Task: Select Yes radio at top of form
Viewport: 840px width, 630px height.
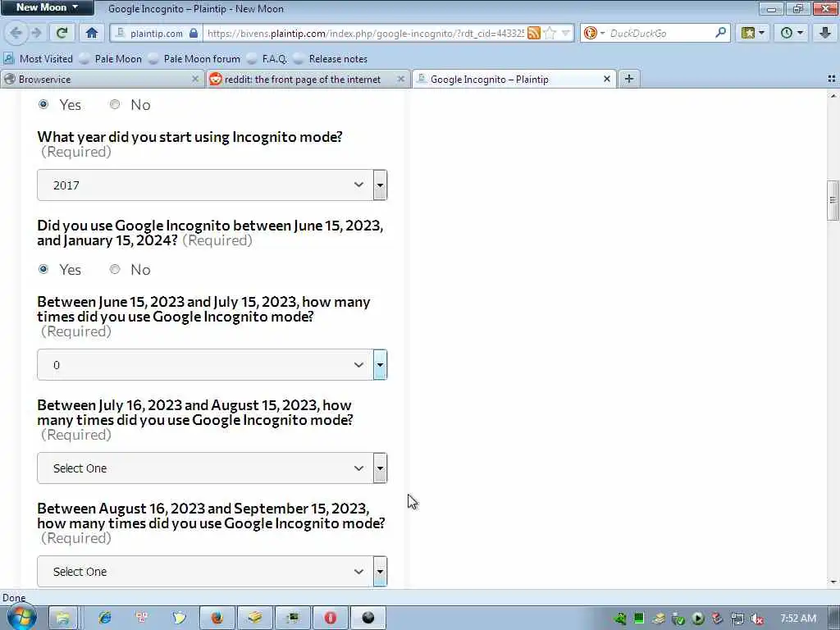Action: pyautogui.click(x=43, y=104)
